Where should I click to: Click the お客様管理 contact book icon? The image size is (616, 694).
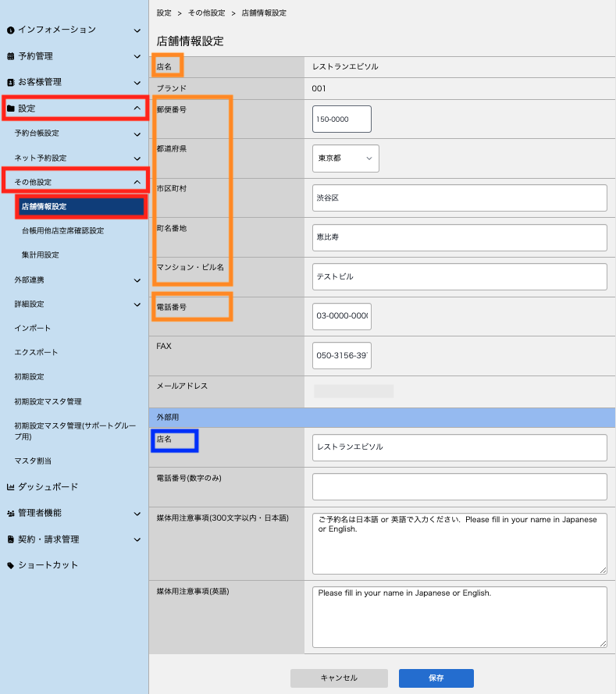coord(11,82)
